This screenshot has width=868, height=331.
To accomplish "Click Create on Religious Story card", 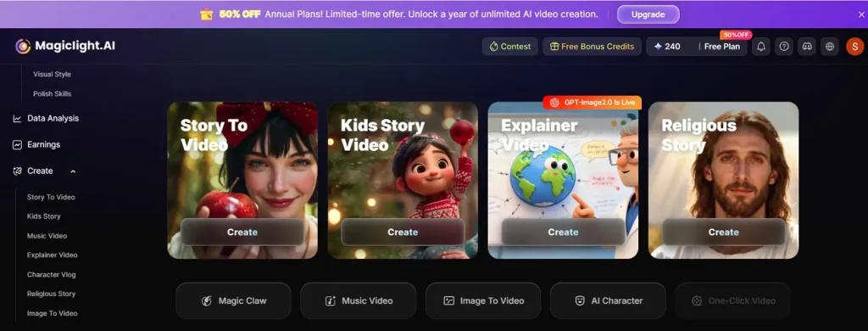I will tap(724, 232).
